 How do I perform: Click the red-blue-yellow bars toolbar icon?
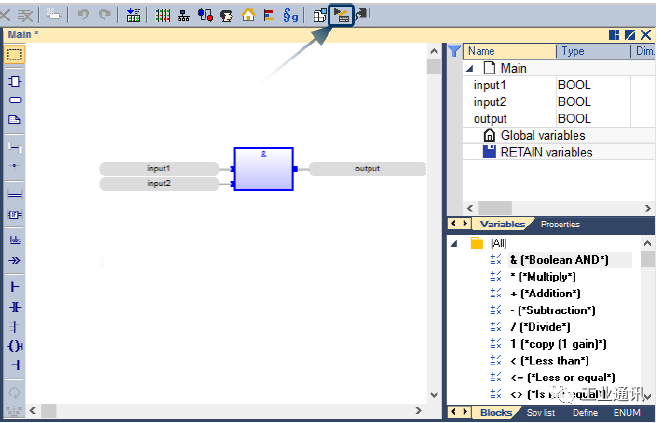click(268, 16)
